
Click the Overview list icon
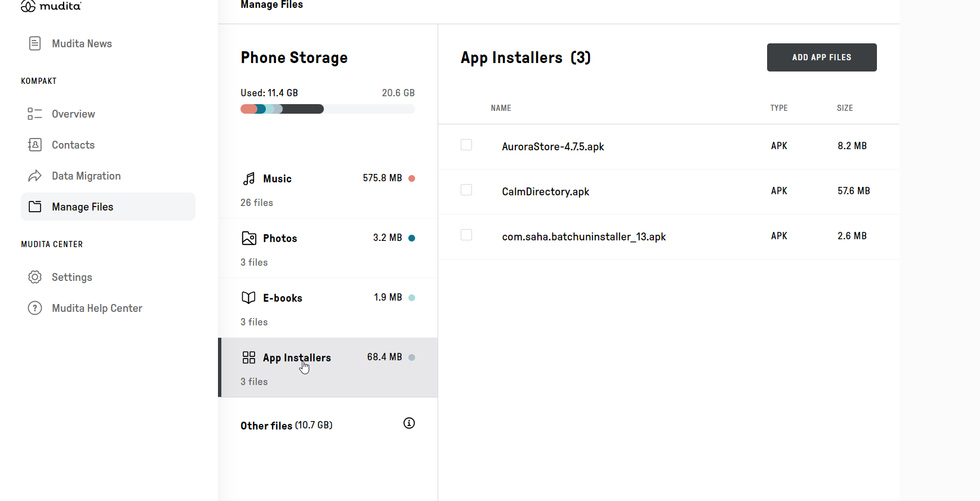point(35,114)
